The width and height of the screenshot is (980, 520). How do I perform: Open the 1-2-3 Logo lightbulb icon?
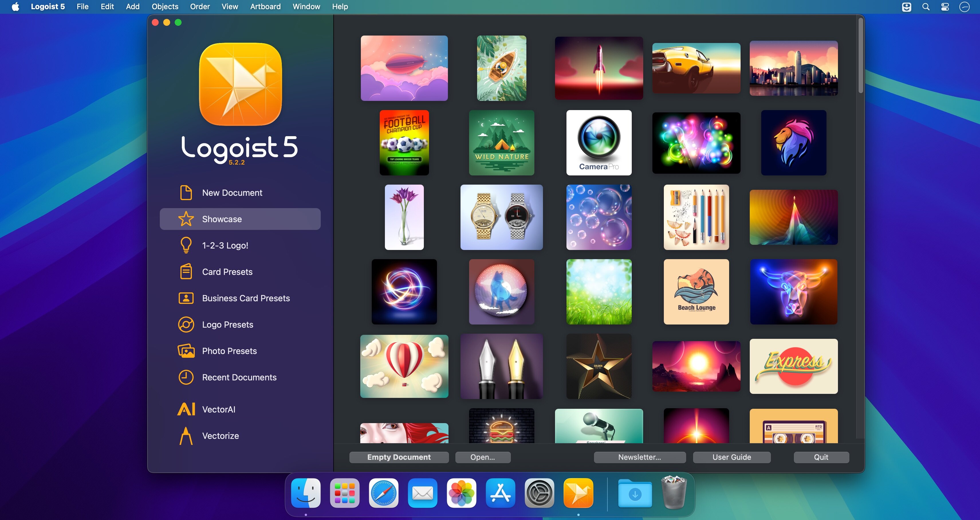(186, 245)
